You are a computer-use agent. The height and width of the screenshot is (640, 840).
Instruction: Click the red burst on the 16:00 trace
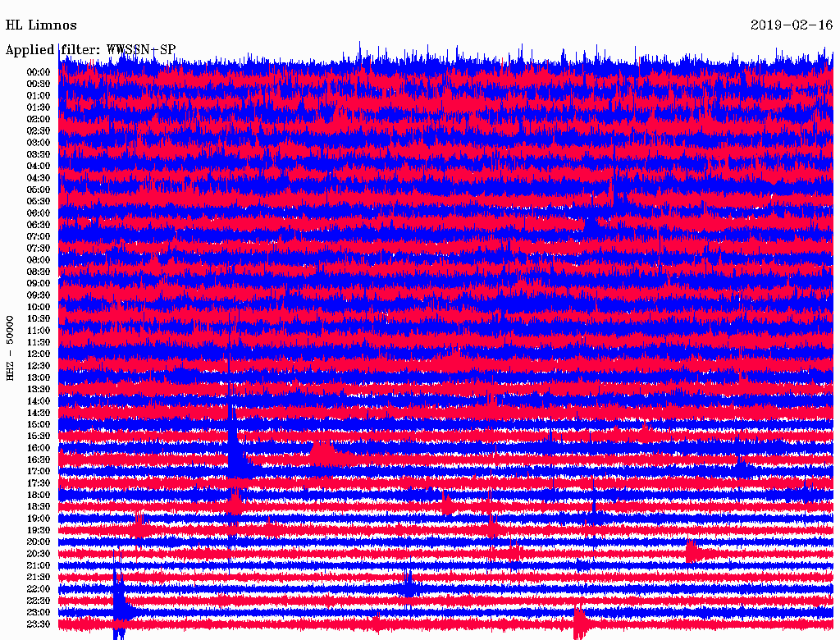coord(322,450)
